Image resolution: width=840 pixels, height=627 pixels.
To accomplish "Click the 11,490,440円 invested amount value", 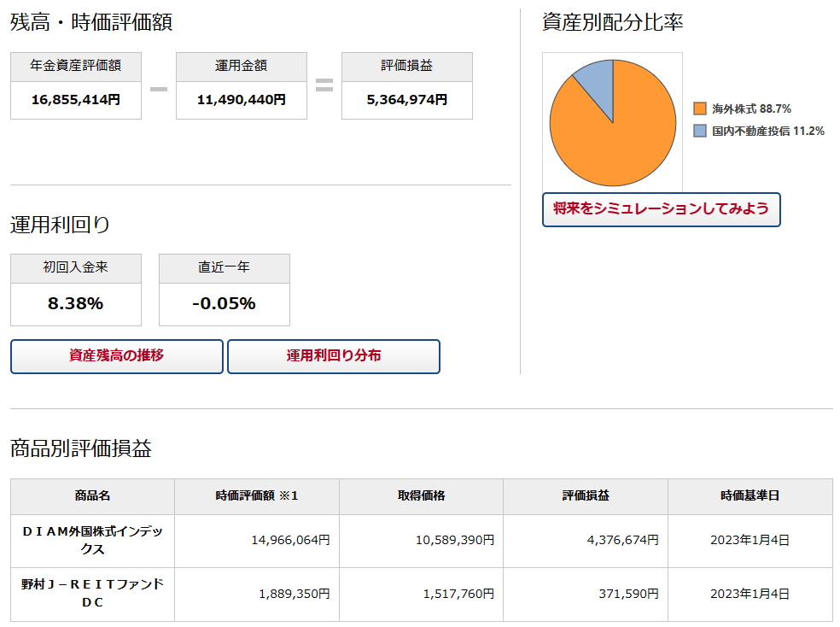I will pos(242,100).
